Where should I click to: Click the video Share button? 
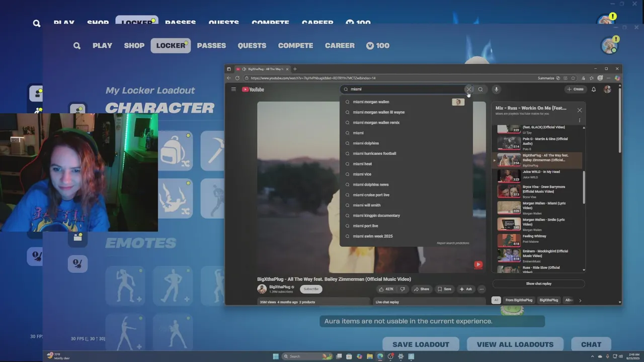421,289
